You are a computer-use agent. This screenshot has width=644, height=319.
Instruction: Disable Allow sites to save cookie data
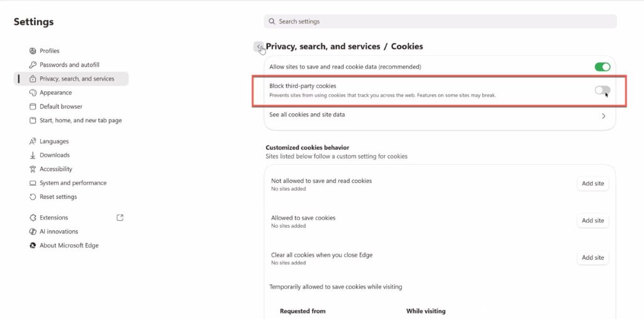(602, 67)
